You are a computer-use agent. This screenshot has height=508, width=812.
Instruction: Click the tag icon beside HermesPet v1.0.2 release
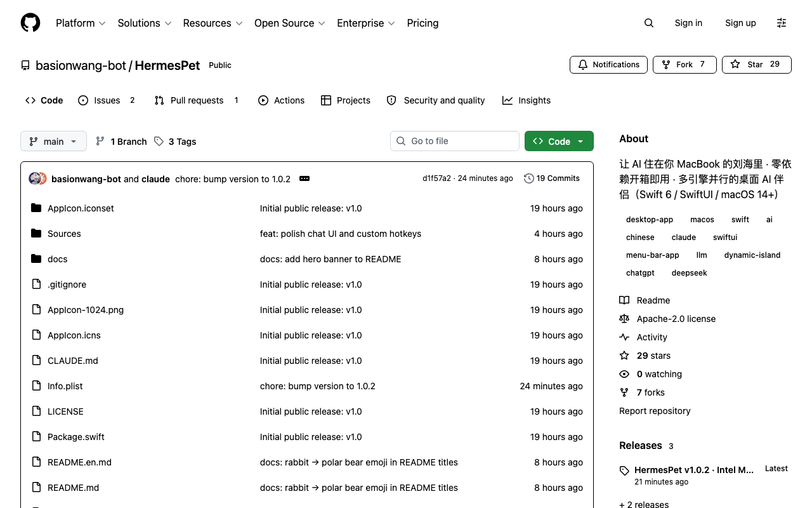click(x=624, y=471)
